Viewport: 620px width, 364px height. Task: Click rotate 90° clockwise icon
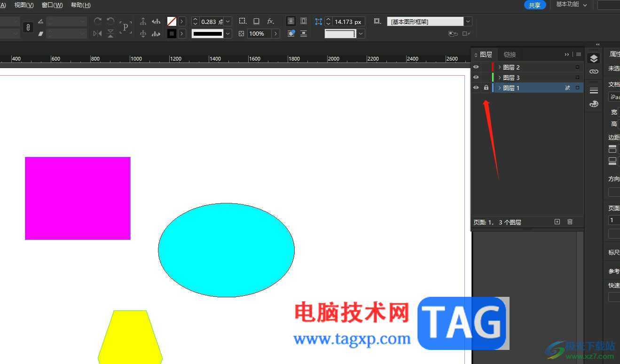[98, 21]
